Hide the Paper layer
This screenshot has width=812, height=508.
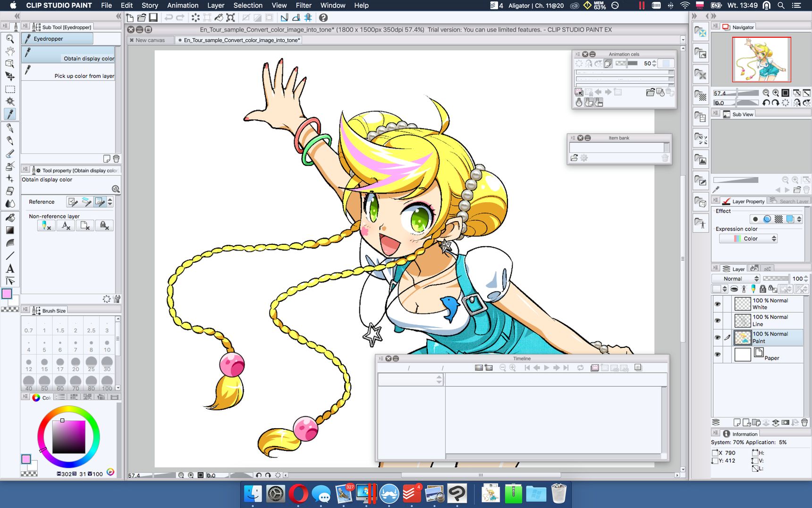point(718,354)
